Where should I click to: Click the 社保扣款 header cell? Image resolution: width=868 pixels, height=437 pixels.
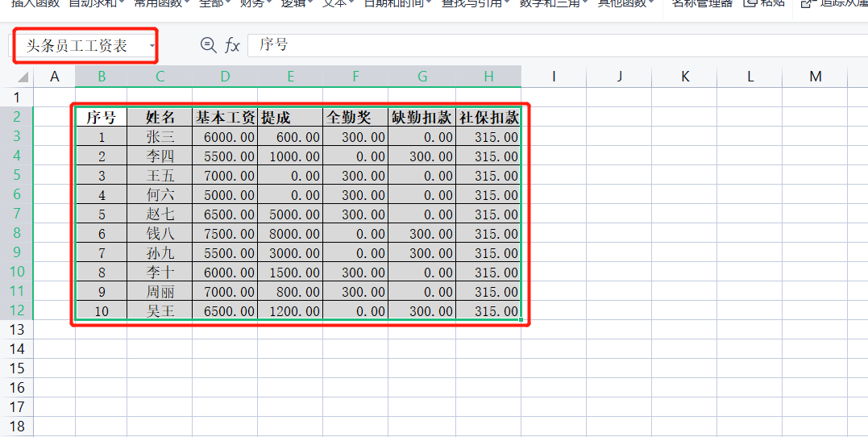click(x=488, y=117)
